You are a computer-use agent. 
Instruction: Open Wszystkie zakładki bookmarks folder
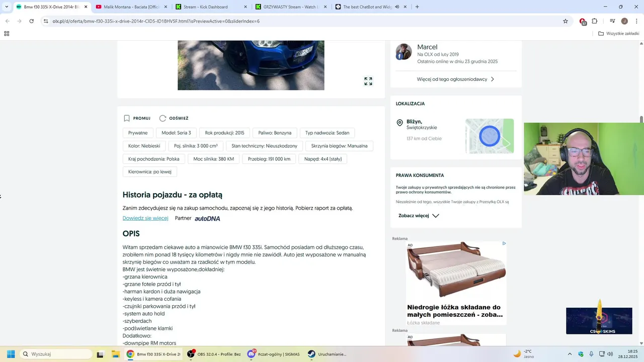619,34
